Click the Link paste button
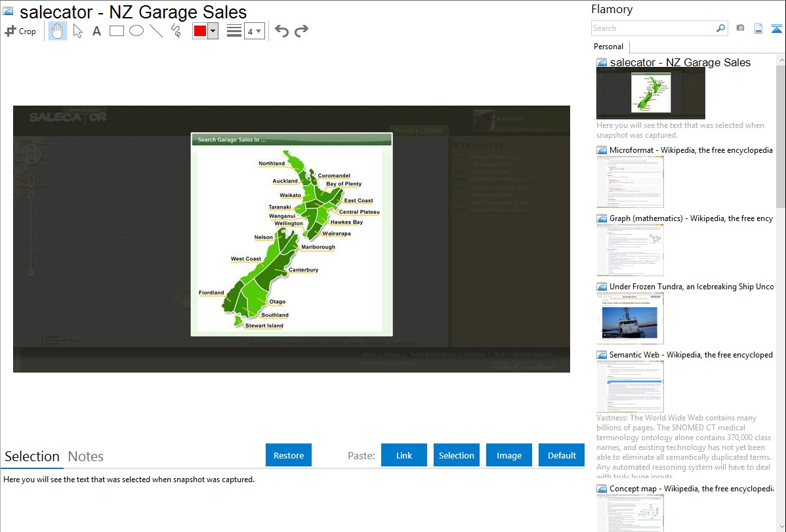The width and height of the screenshot is (786, 532). (x=404, y=455)
